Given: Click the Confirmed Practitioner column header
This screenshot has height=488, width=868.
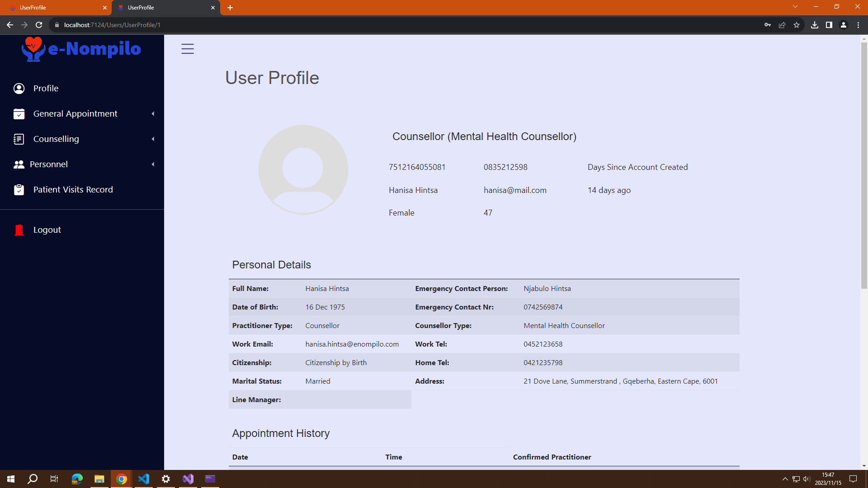Looking at the screenshot, I should click(x=552, y=457).
